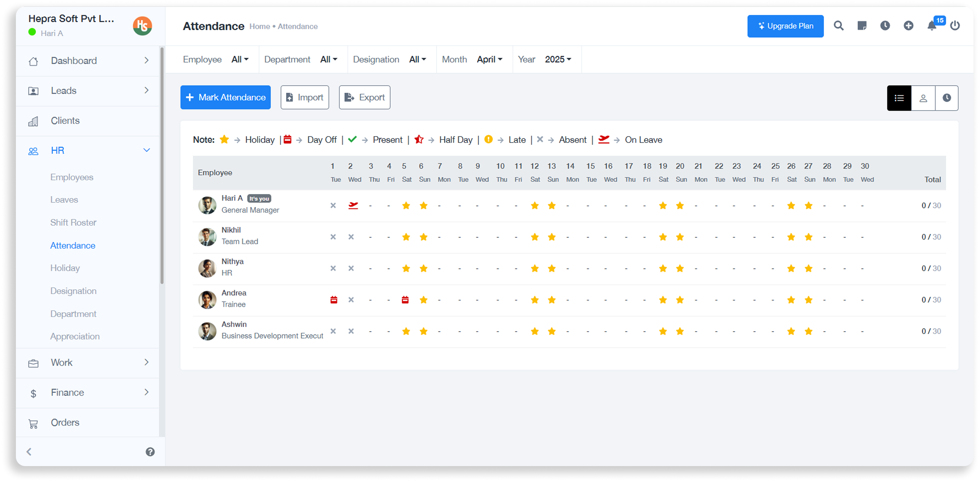
Task: Click the power logout icon
Action: tap(955, 26)
